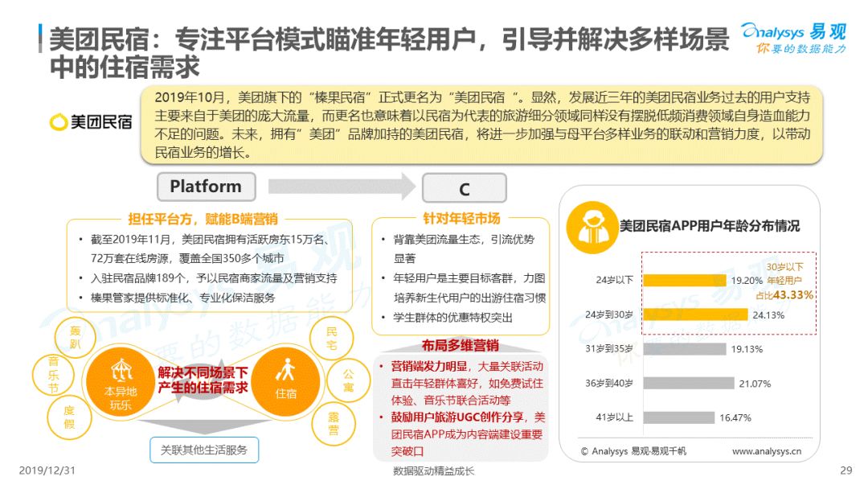Select the 民宅 circle
The height and width of the screenshot is (489, 868).
click(331, 338)
